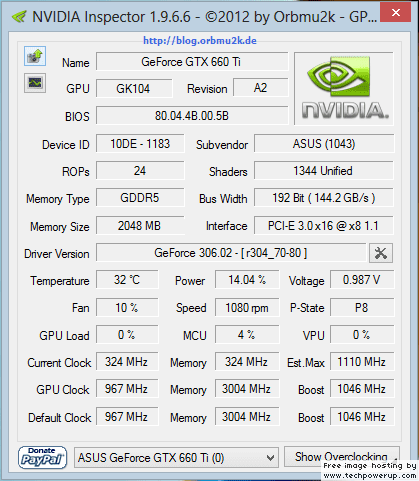Image resolution: width=419 pixels, height=481 pixels.
Task: Click MCU value 4 %
Action: tap(247, 335)
